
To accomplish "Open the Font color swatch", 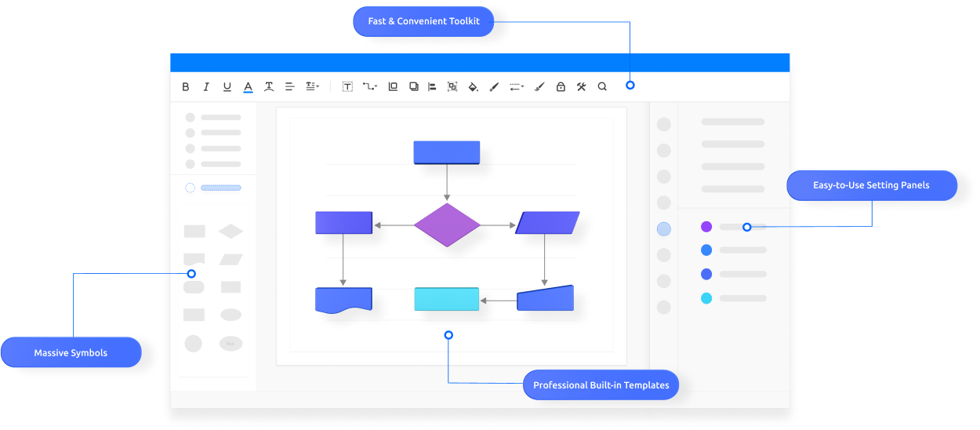I will [x=248, y=87].
